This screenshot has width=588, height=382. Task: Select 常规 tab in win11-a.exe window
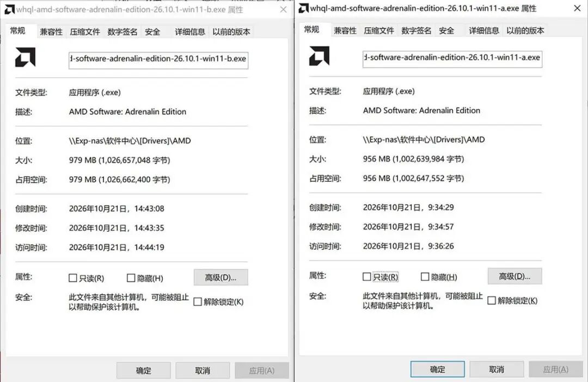point(311,29)
